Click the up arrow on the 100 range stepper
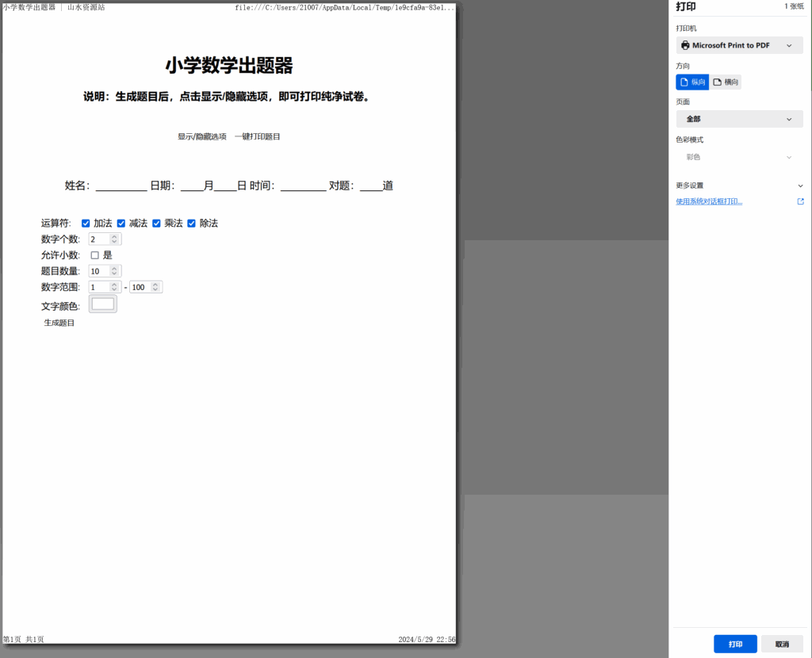Screen dimensions: 812x658 point(155,284)
